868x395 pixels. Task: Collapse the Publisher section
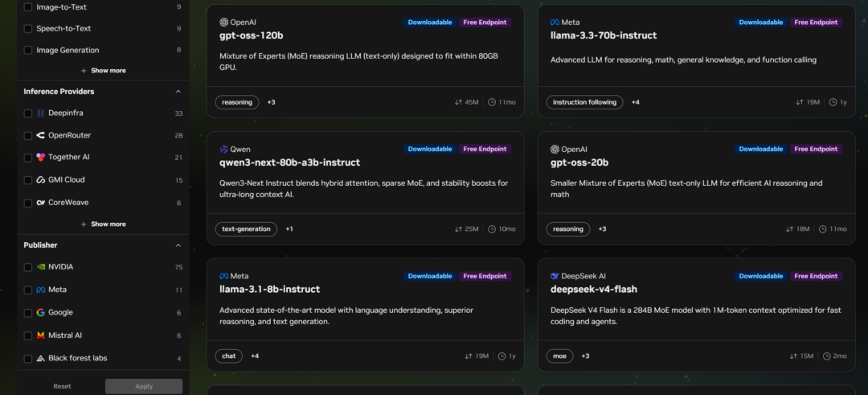coord(178,245)
